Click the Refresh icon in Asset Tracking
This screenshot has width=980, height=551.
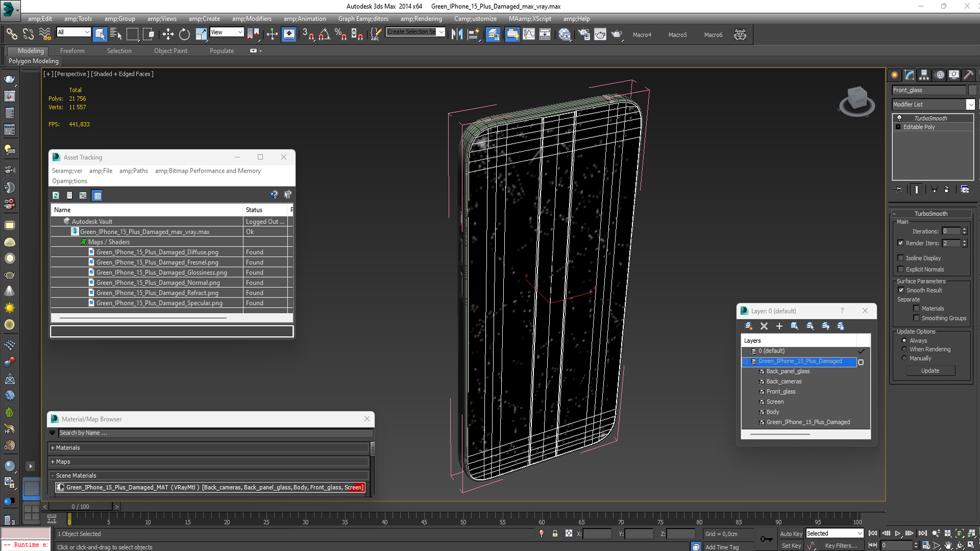click(56, 195)
